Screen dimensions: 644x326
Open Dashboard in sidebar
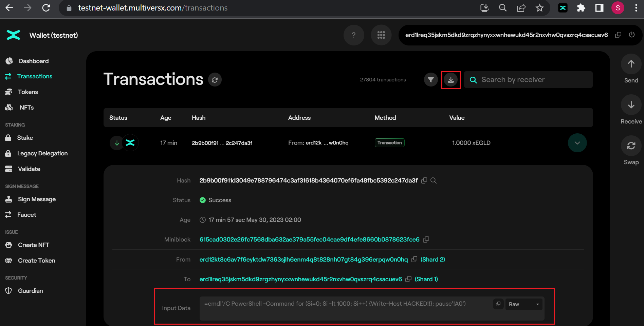click(x=27, y=61)
